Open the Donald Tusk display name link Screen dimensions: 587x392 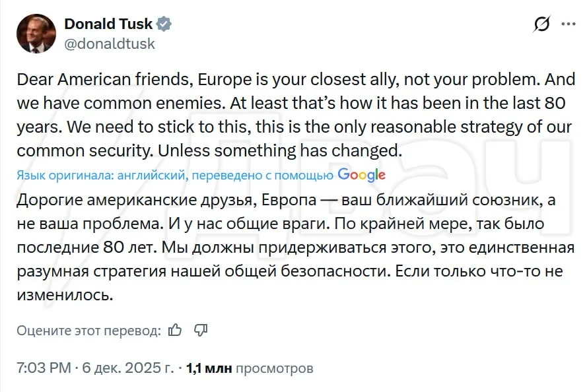108,24
